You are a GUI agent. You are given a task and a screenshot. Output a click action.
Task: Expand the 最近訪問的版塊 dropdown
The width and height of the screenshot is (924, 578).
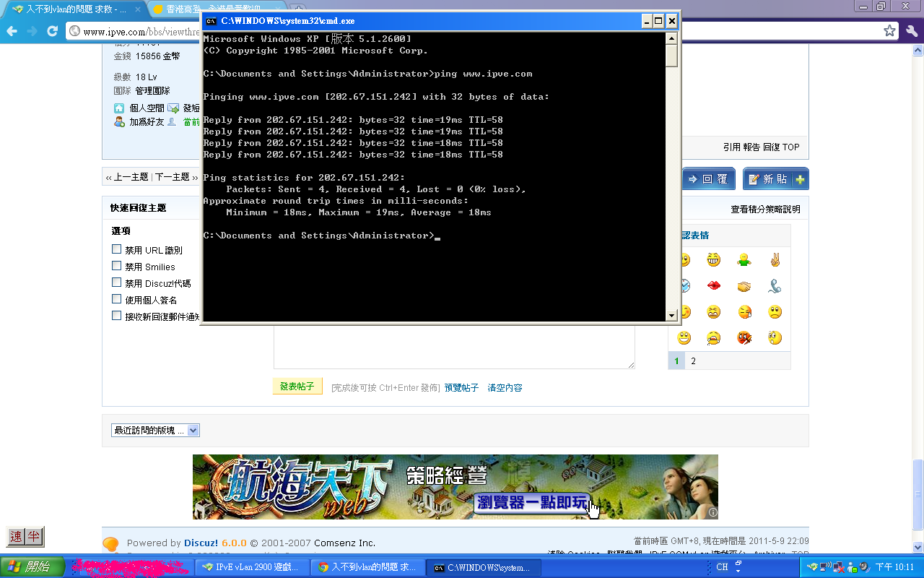coord(193,430)
